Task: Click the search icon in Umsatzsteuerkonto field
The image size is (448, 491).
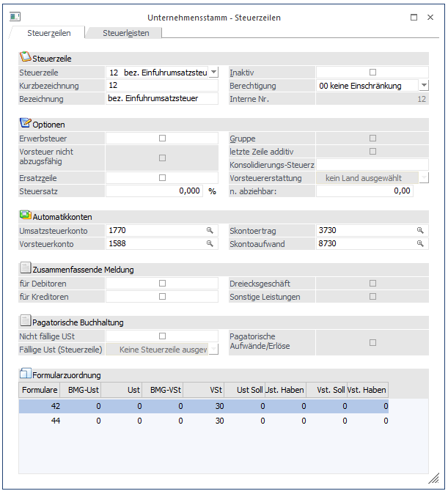Action: (210, 231)
